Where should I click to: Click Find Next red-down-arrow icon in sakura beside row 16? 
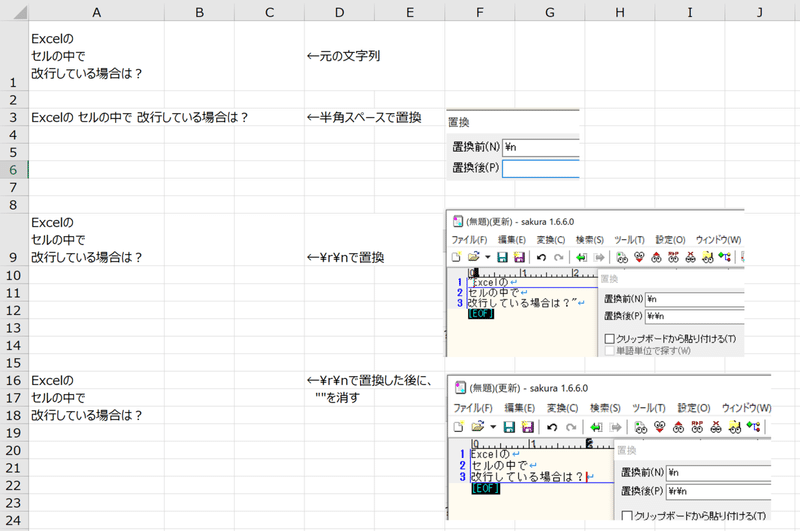[660, 427]
